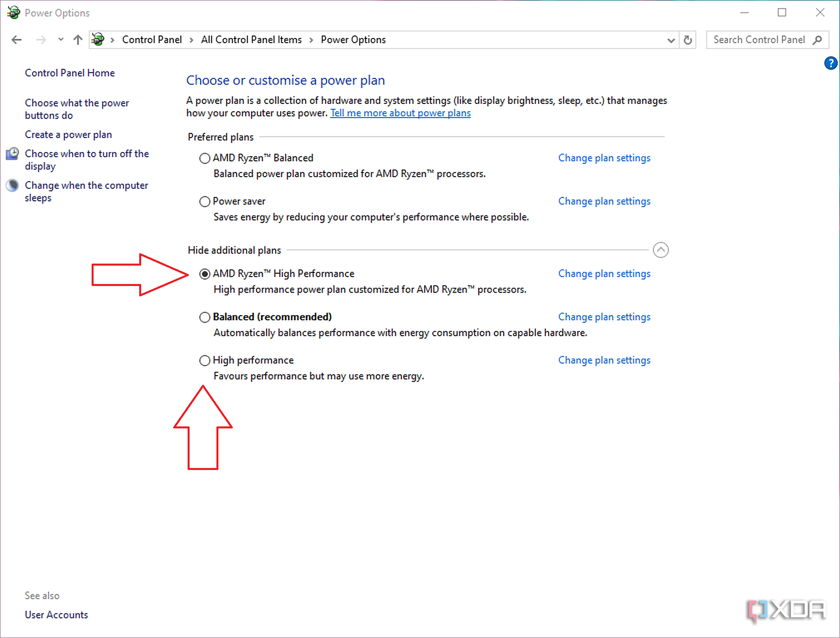Screen dimensions: 840x638
Task: Collapse the Hide additional plans section
Action: click(x=661, y=250)
